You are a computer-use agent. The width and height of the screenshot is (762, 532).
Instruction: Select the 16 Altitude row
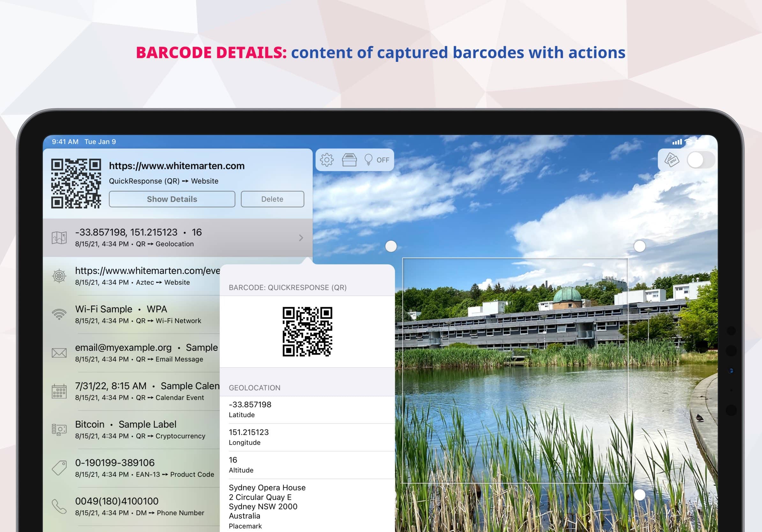pyautogui.click(x=307, y=465)
